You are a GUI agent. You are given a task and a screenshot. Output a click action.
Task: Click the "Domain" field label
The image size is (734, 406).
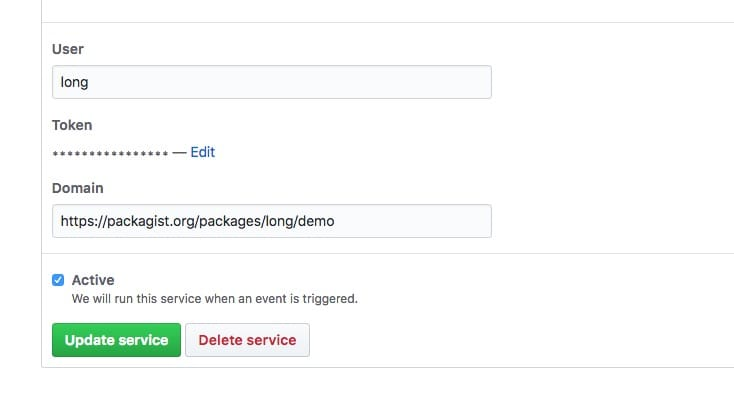pos(77,188)
